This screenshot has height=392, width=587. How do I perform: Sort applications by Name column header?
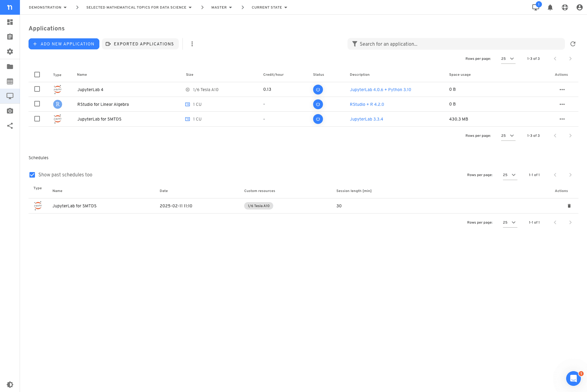click(x=82, y=75)
